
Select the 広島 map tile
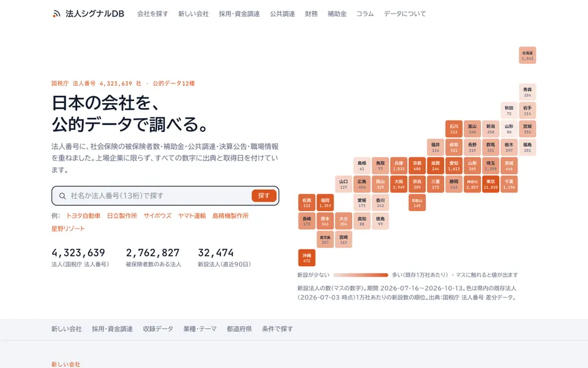click(362, 185)
